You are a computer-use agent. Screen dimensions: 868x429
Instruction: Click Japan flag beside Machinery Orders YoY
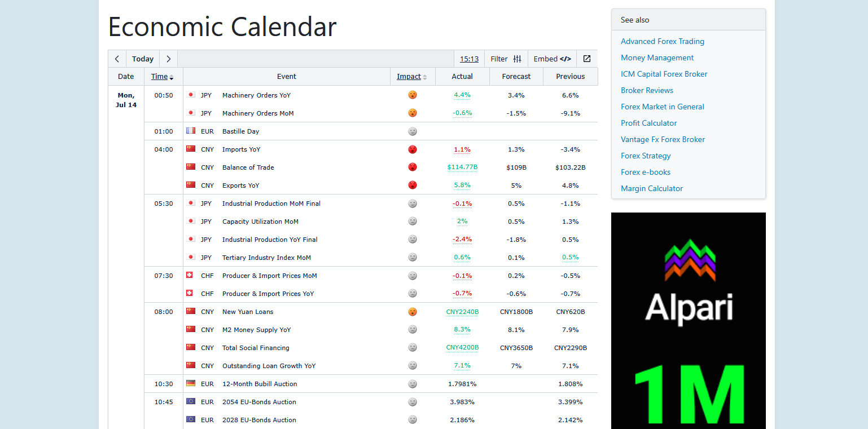pyautogui.click(x=191, y=95)
